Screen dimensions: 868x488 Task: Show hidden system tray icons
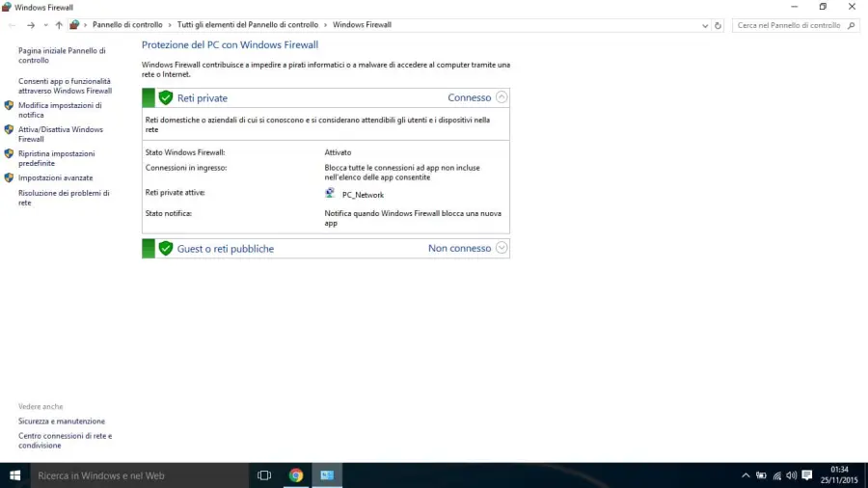pos(746,475)
